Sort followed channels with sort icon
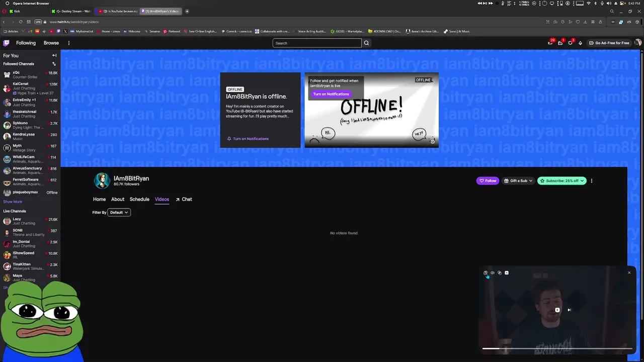 54,64
